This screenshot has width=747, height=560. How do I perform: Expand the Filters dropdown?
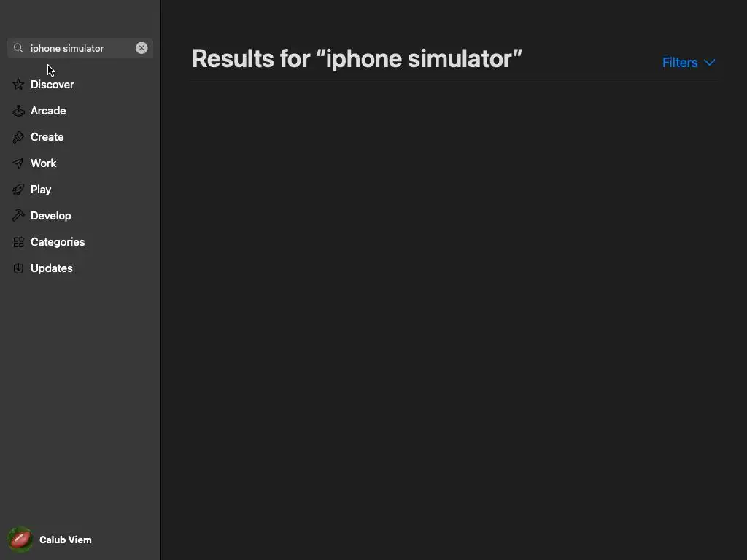click(680, 63)
